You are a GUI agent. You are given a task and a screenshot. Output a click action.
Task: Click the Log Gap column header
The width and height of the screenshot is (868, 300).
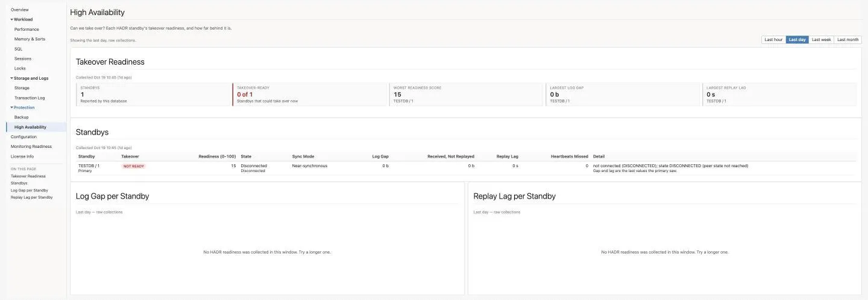point(380,156)
